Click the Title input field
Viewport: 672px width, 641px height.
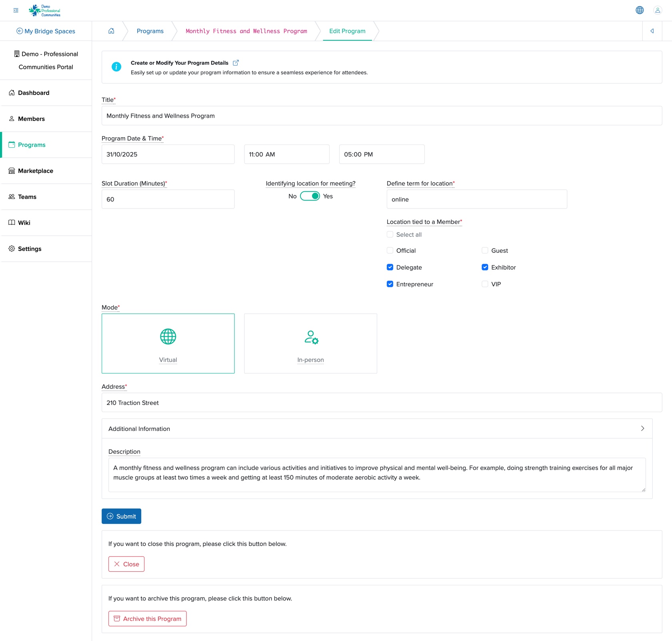(x=382, y=116)
